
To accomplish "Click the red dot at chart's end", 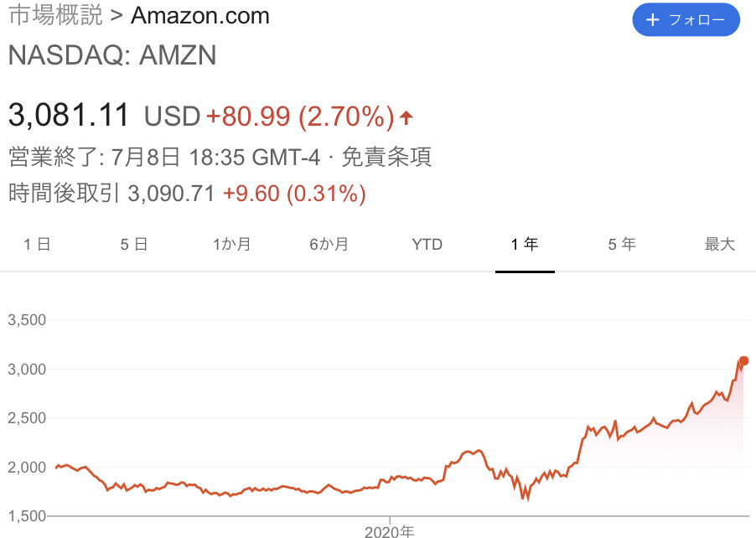I will point(744,361).
